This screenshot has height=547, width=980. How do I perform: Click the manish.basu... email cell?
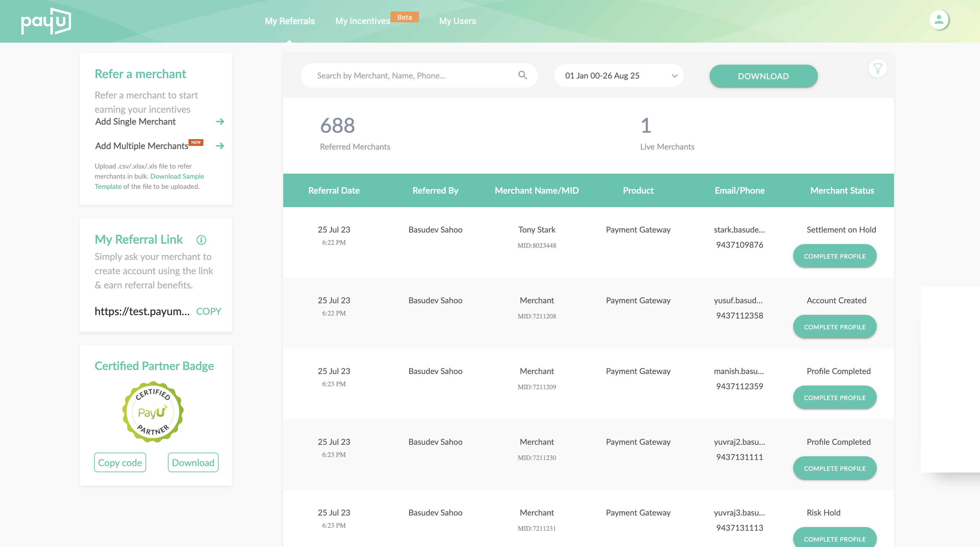[739, 371]
